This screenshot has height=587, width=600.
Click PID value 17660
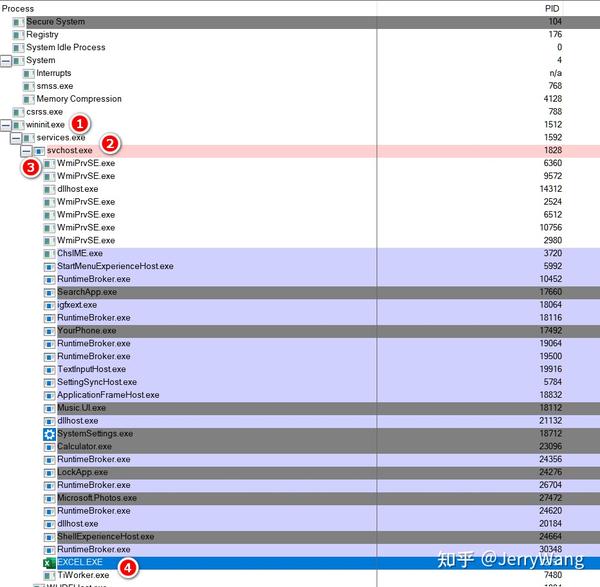pos(551,292)
